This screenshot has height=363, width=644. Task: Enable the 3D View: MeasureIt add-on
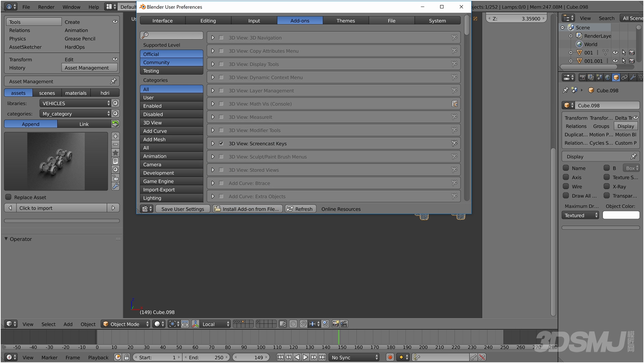pos(221,117)
